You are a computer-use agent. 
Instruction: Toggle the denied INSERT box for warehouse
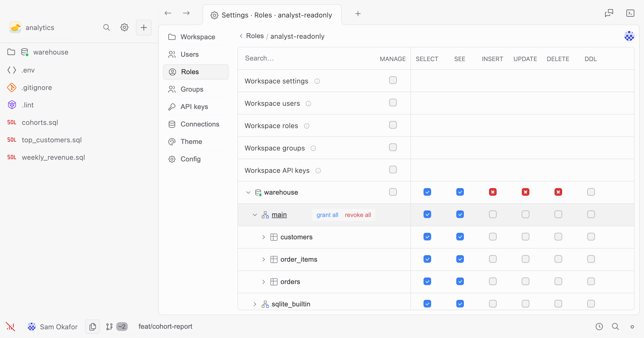[493, 192]
